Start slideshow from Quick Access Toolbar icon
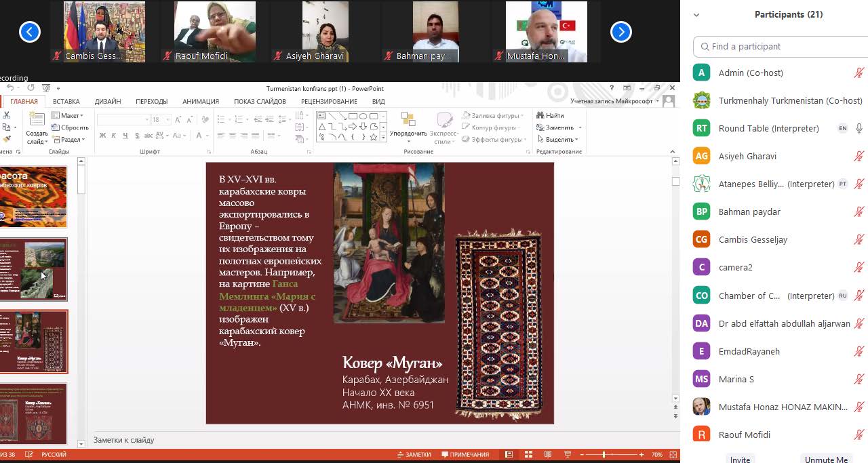Viewport: 868px width, 463px height. 45,88
